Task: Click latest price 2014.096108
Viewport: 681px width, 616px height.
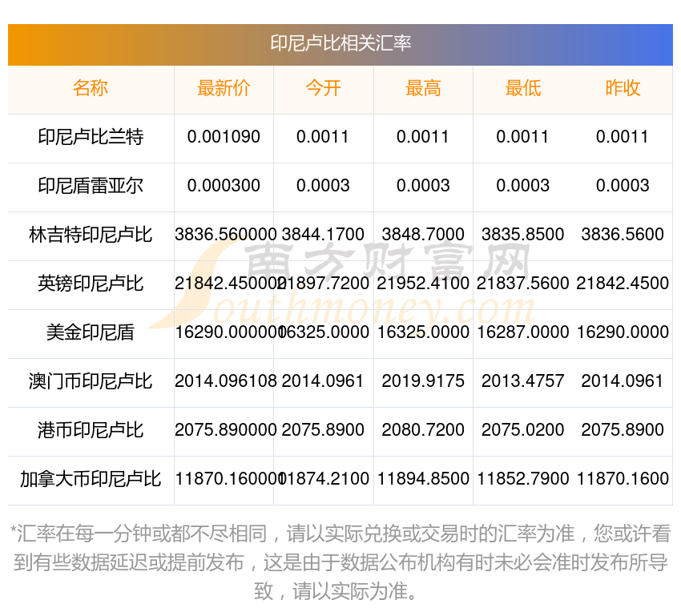Action: tap(225, 381)
